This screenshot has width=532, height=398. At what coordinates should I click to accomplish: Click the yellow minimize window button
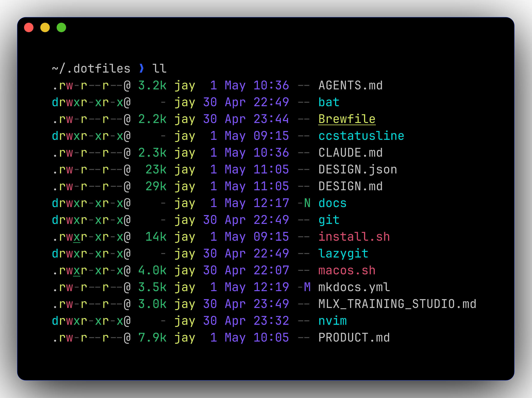(45, 27)
